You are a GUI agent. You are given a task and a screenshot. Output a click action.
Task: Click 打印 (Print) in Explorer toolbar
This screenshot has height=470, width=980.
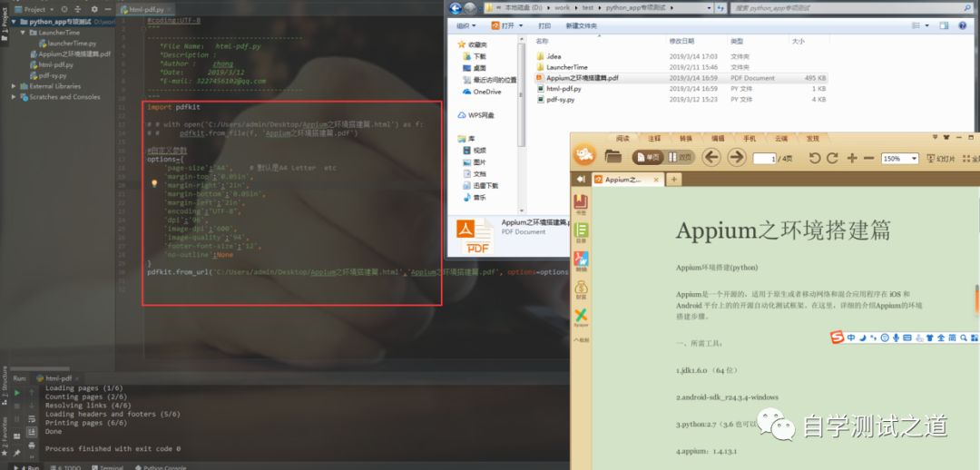[x=544, y=25]
